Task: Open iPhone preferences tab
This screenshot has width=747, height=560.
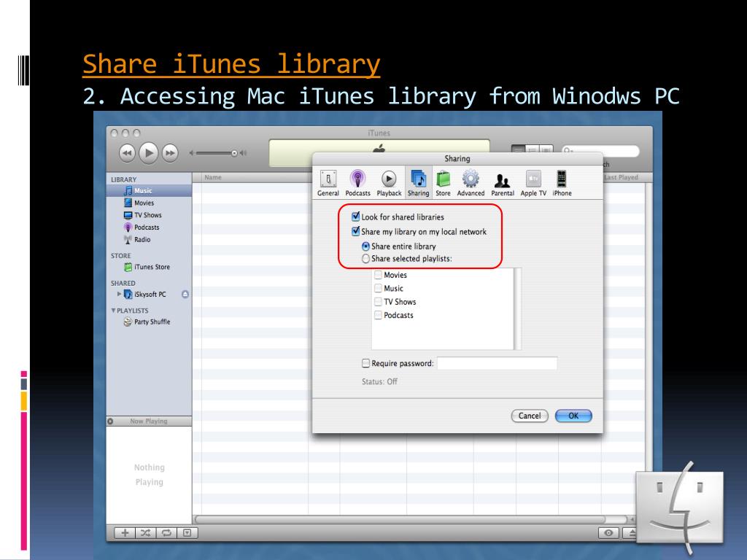Action: 562,183
